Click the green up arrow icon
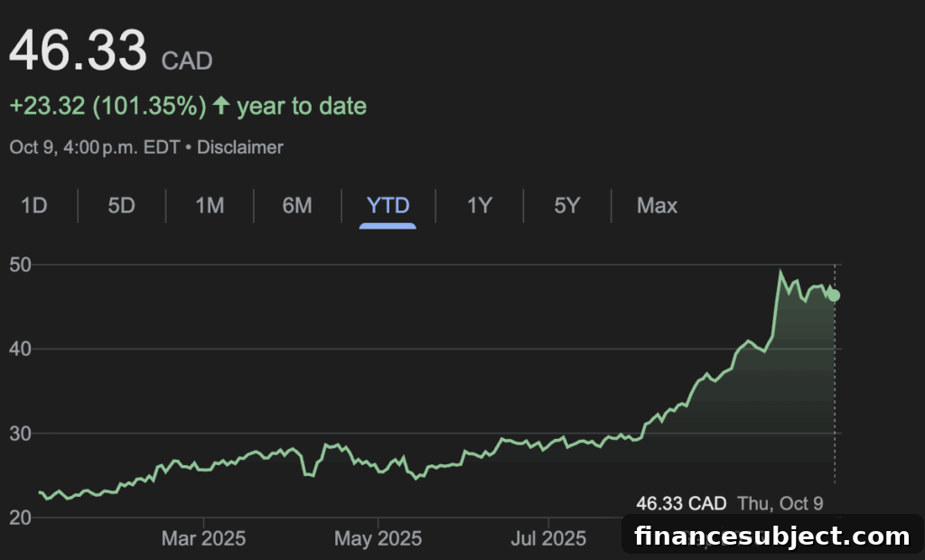Screen dimensions: 925x560 pos(221,106)
